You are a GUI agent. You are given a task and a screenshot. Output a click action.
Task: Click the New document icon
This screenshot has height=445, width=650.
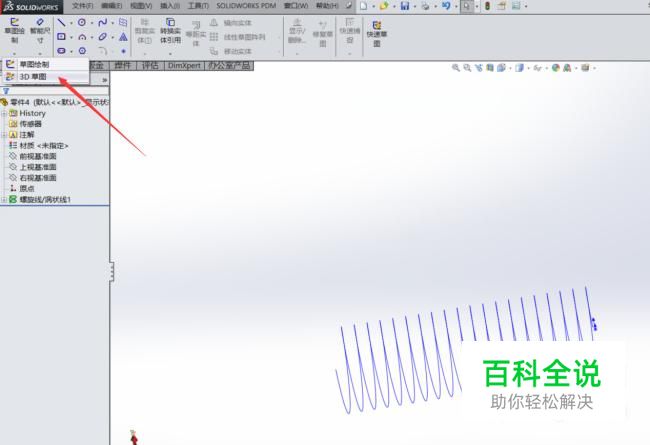364,6
